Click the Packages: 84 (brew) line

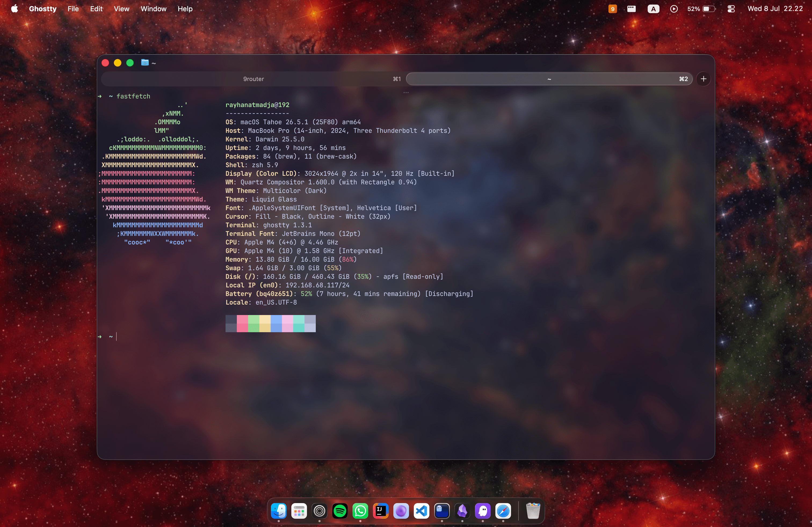point(291,156)
